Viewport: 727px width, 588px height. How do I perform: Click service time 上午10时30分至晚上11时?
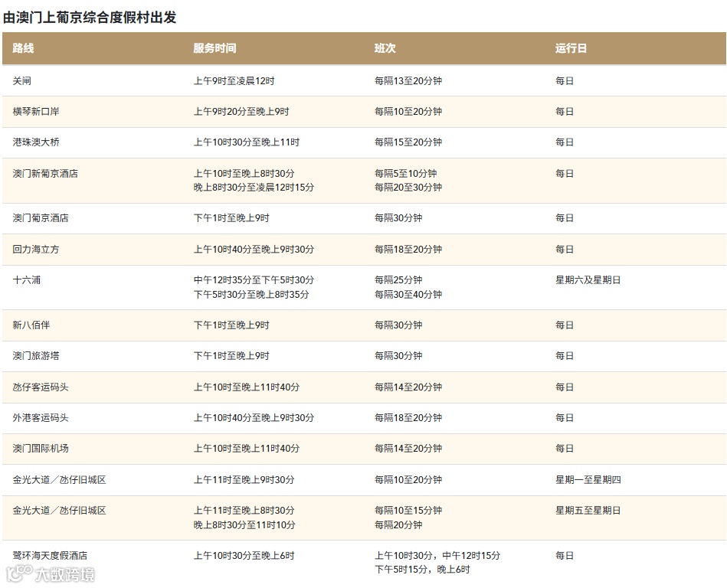point(247,142)
